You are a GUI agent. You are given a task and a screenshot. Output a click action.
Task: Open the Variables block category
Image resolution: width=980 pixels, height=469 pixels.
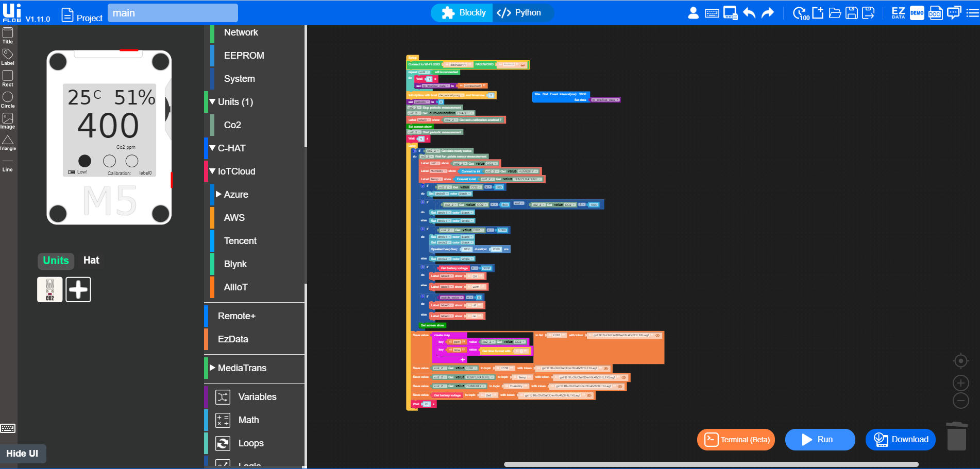click(x=257, y=397)
